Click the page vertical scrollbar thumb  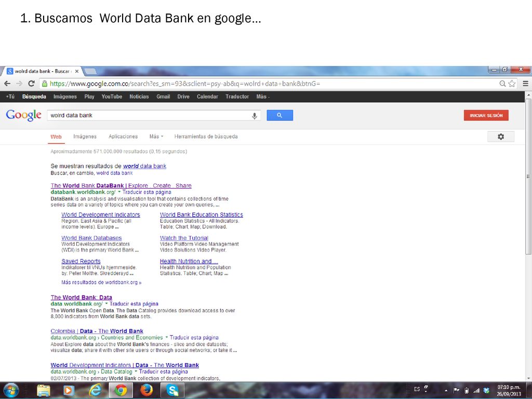pyautogui.click(x=528, y=177)
